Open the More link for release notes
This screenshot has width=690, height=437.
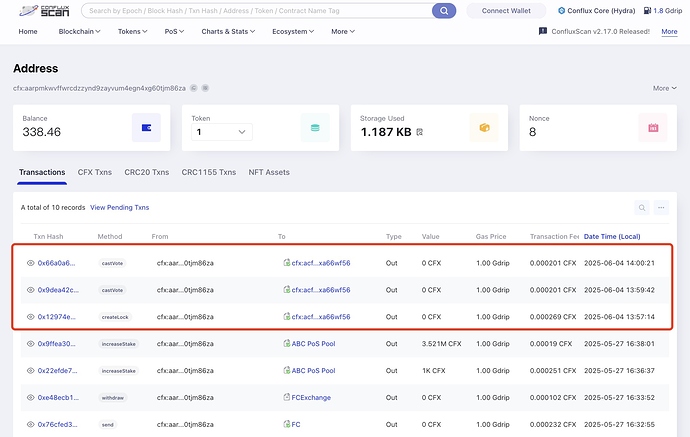pos(669,31)
